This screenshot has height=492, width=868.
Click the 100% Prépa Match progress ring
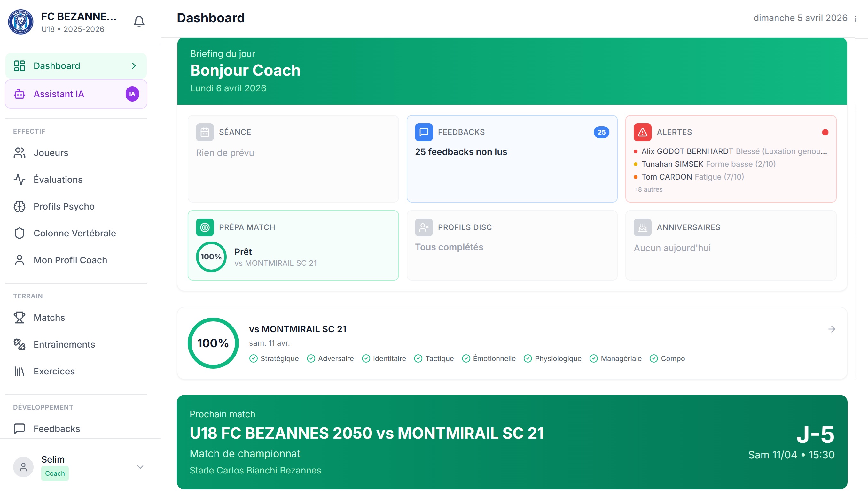(211, 257)
